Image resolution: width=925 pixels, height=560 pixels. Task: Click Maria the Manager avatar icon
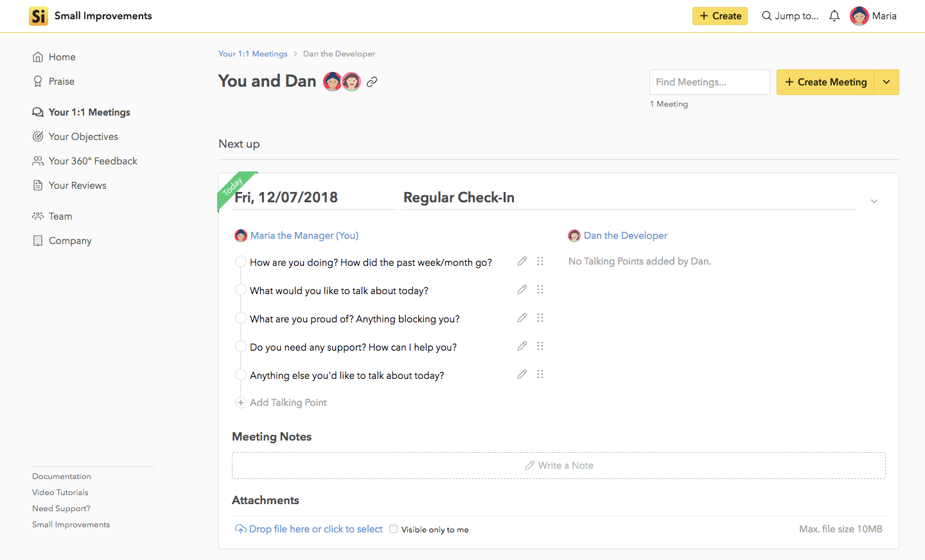[241, 236]
